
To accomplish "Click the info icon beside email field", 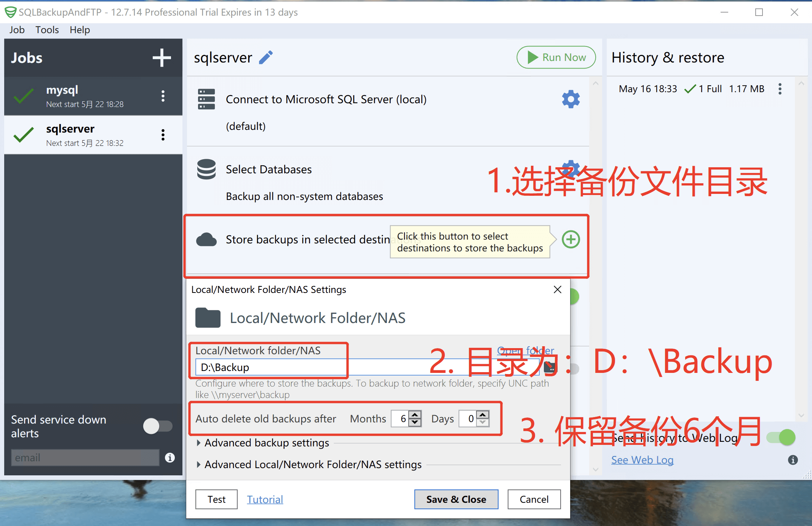I will tap(170, 457).
